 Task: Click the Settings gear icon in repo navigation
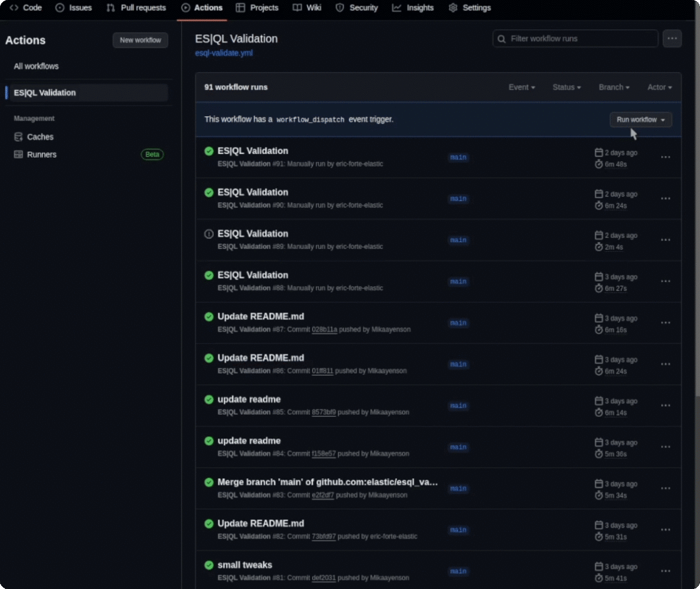tap(453, 8)
